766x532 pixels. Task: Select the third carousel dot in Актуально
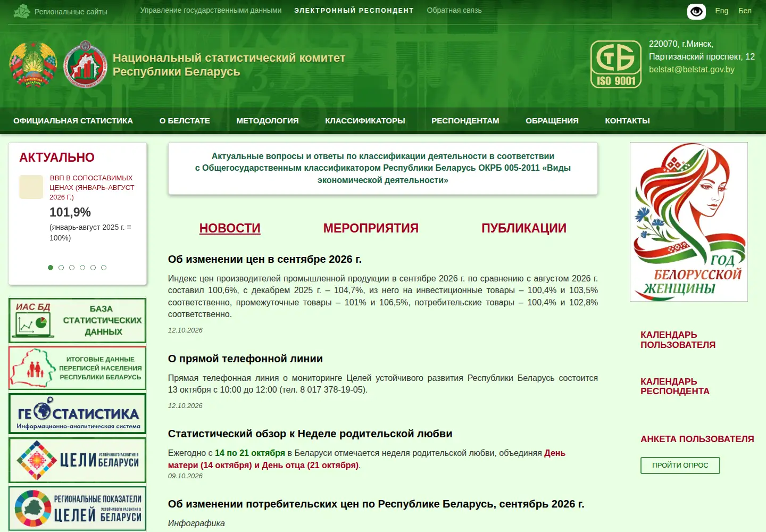pyautogui.click(x=72, y=268)
